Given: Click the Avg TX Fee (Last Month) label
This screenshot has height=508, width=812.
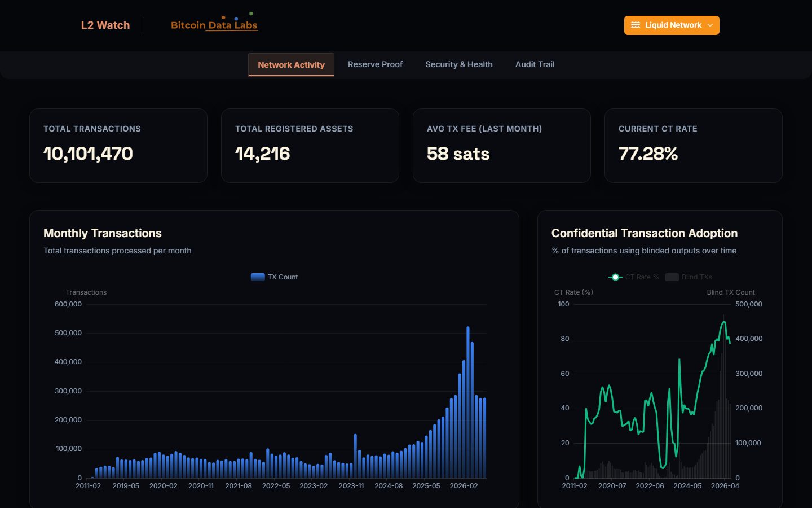Looking at the screenshot, I should point(484,129).
